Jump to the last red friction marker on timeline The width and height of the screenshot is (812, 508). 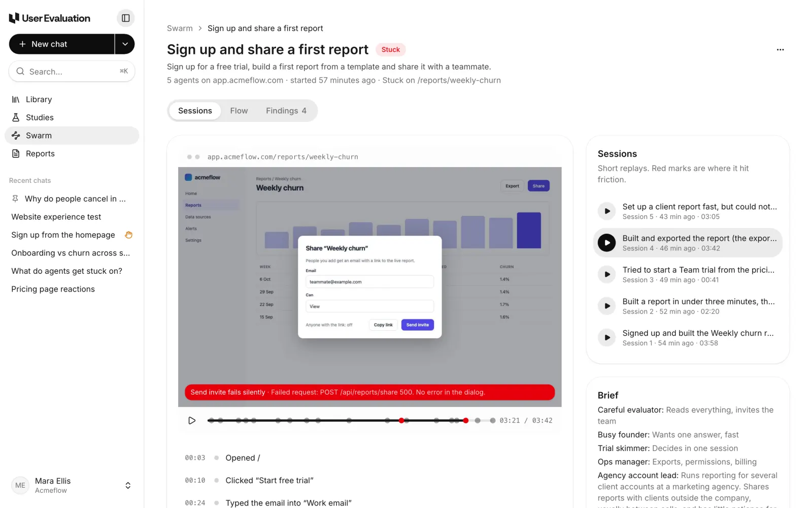click(x=465, y=421)
